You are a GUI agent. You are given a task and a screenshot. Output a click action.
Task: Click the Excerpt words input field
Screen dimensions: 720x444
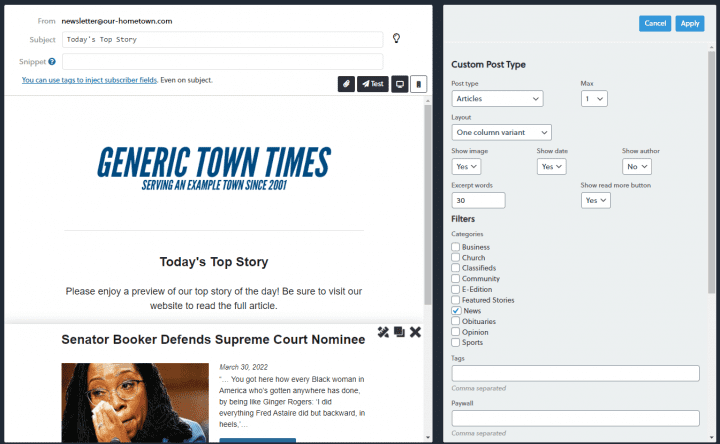pos(478,200)
